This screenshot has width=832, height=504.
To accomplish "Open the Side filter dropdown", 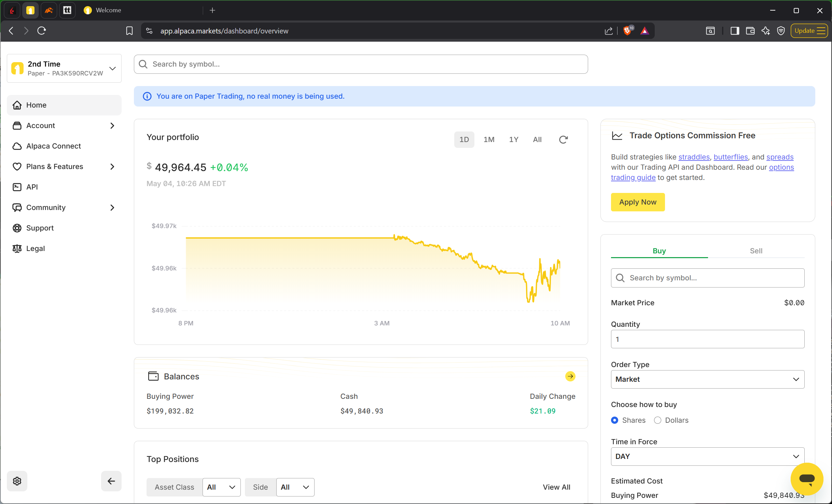I will point(295,487).
